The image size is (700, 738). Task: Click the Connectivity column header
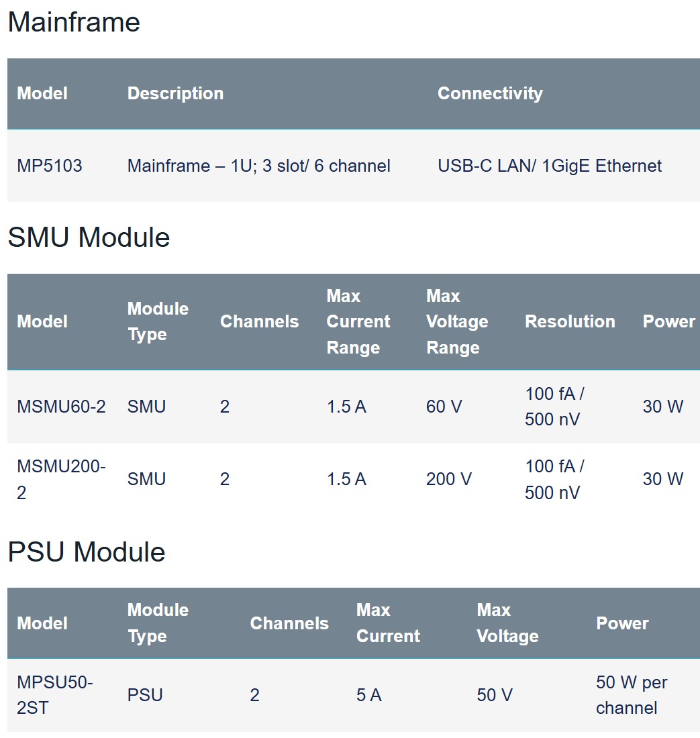tap(490, 93)
